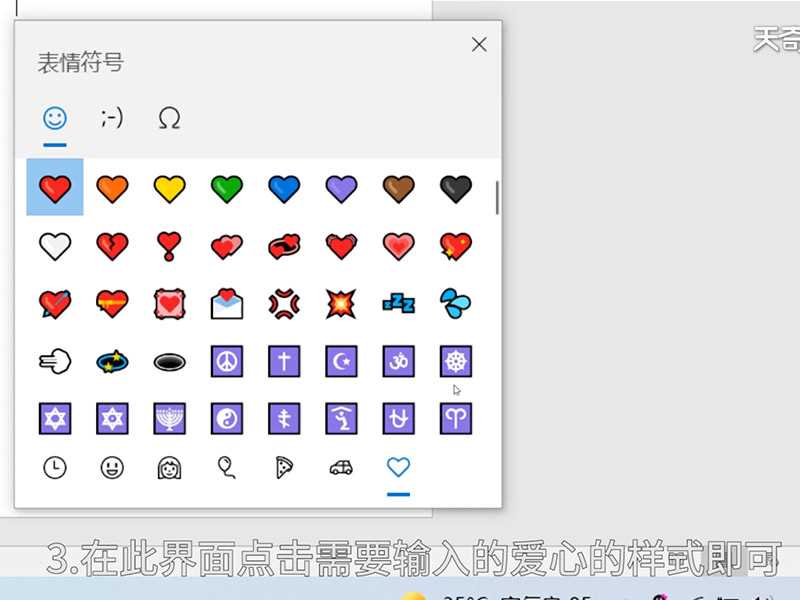Select the love letter emoji

pos(225,303)
